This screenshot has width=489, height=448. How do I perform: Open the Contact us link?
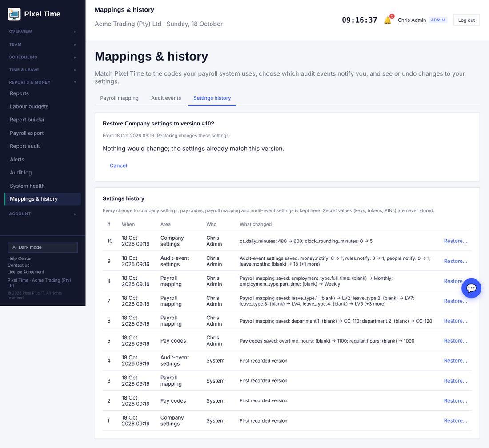pos(18,265)
